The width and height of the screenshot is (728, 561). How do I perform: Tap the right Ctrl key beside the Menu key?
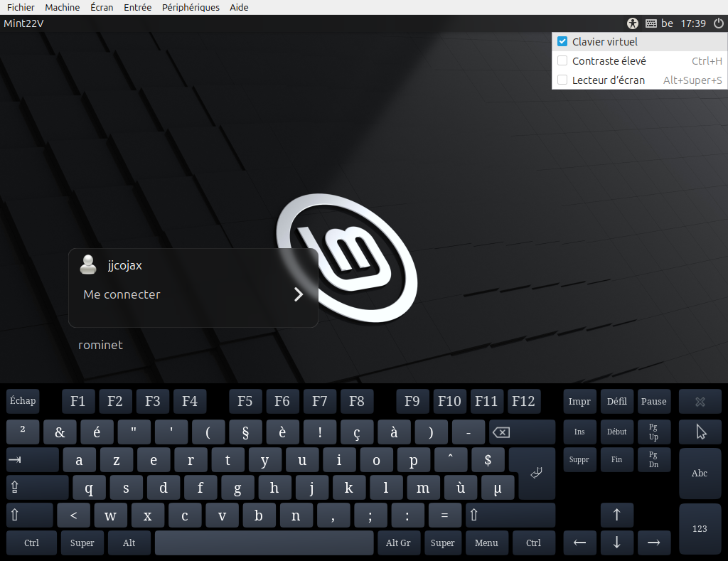[533, 543]
